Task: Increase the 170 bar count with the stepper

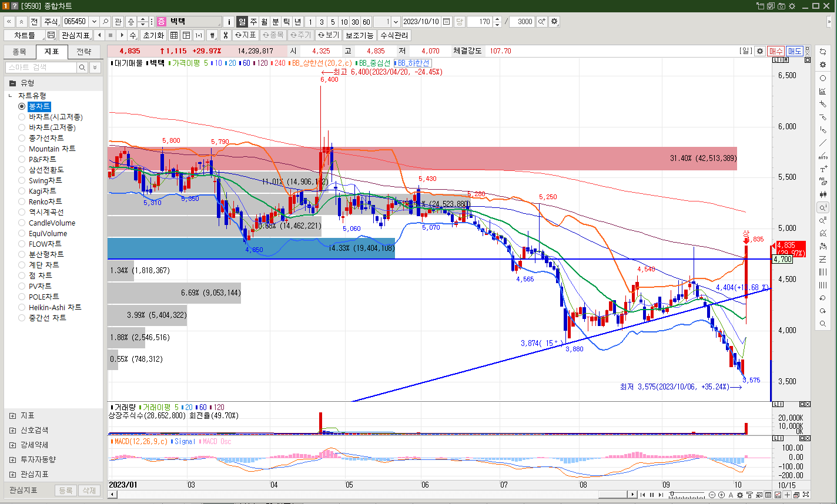Action: click(497, 19)
